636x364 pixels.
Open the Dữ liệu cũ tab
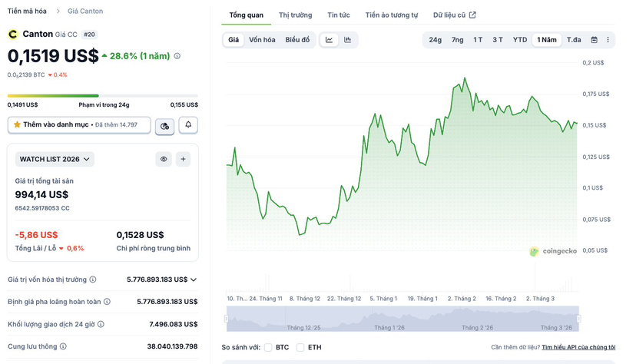point(454,15)
